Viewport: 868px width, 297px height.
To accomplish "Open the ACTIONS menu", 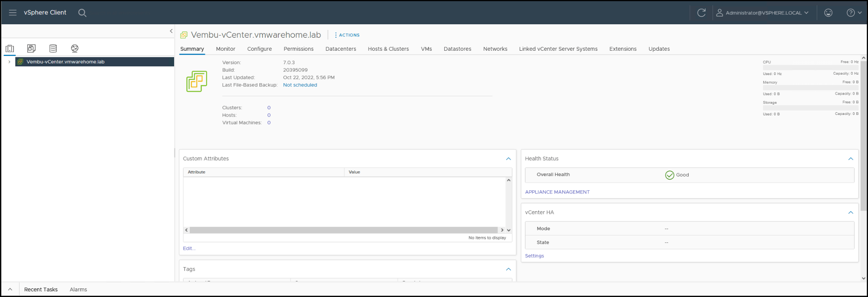I will [347, 35].
